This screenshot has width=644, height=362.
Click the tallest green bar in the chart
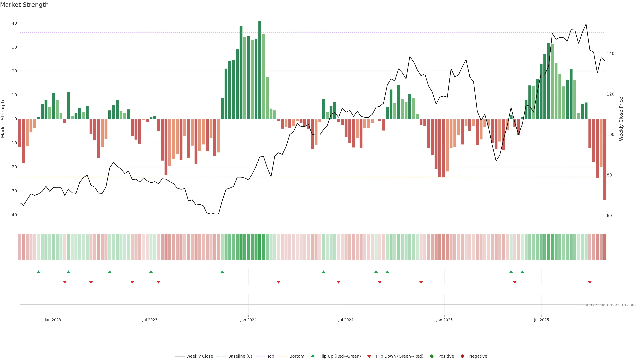tap(260, 70)
